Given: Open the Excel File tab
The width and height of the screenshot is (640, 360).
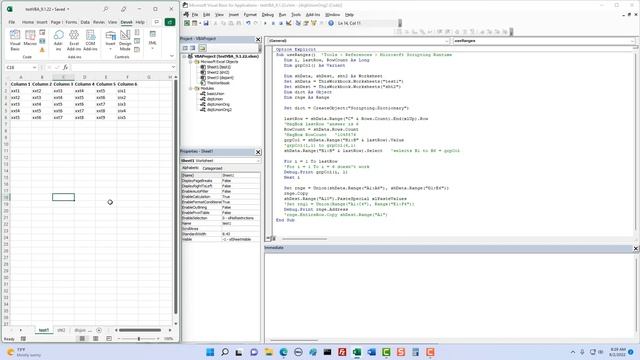Looking at the screenshot, I should pos(12,22).
